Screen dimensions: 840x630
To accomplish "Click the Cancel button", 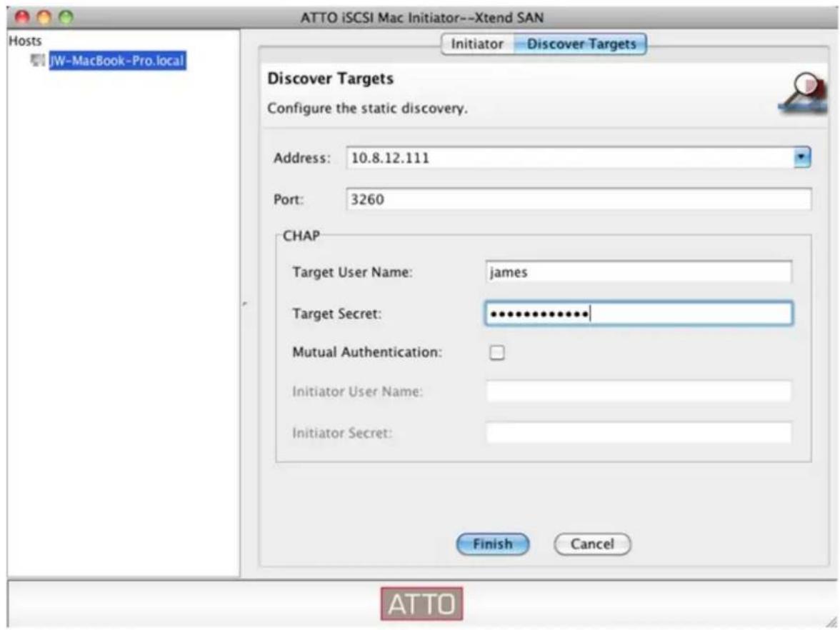I will tap(592, 544).
